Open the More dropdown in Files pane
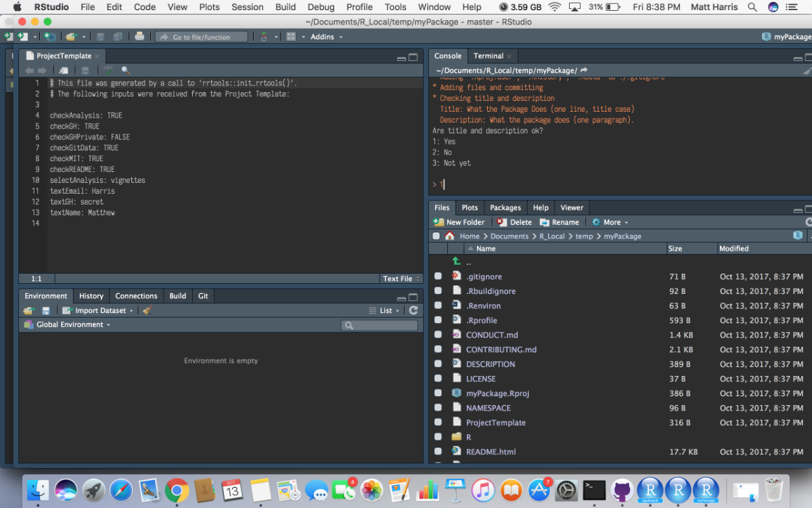This screenshot has width=812, height=508. tap(610, 222)
